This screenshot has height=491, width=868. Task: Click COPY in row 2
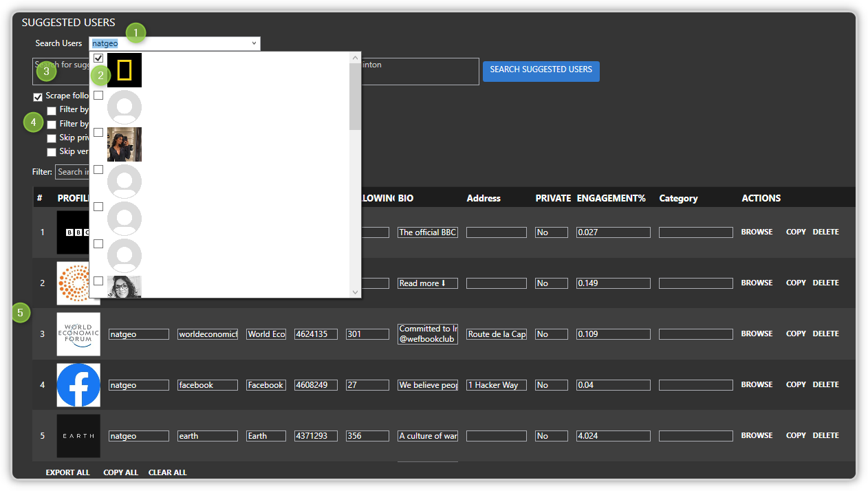[x=796, y=283]
